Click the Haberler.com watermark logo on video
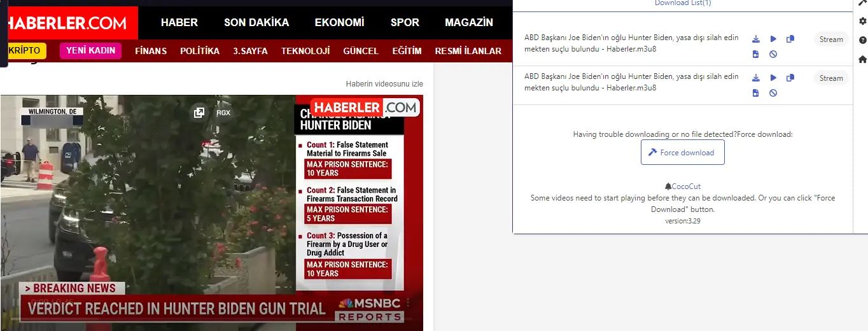 coord(365,108)
